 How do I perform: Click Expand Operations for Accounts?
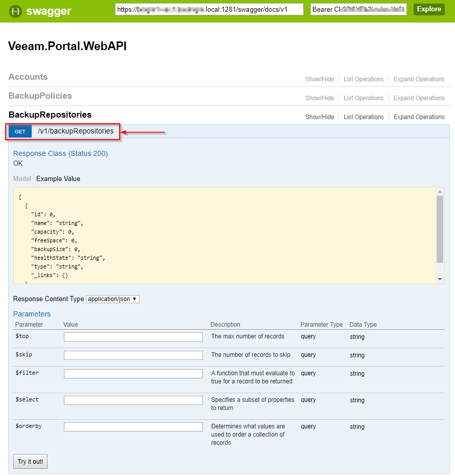tap(419, 79)
